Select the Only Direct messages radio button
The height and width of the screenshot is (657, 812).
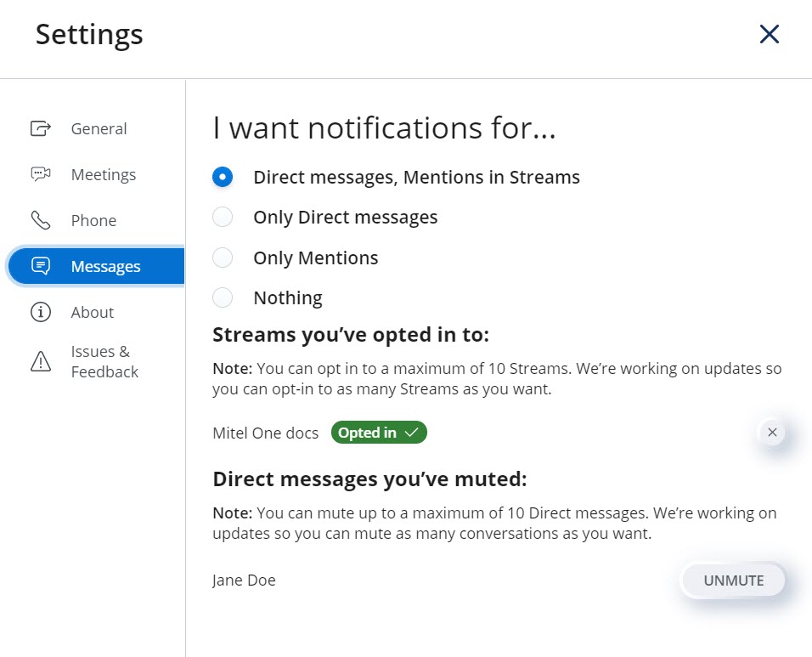(223, 217)
